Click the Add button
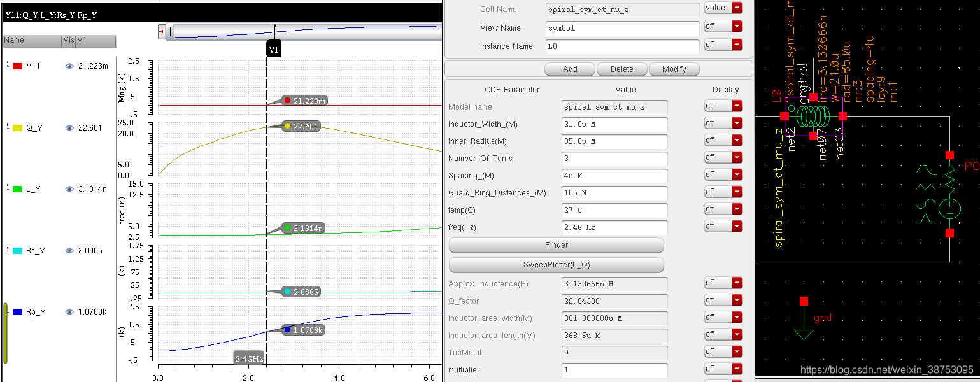 (570, 69)
